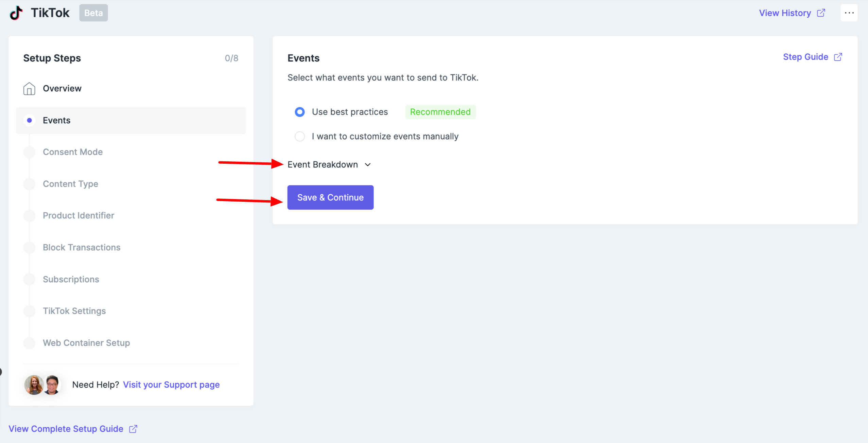Open the Visit your Support page link
868x443 pixels.
pyautogui.click(x=171, y=385)
